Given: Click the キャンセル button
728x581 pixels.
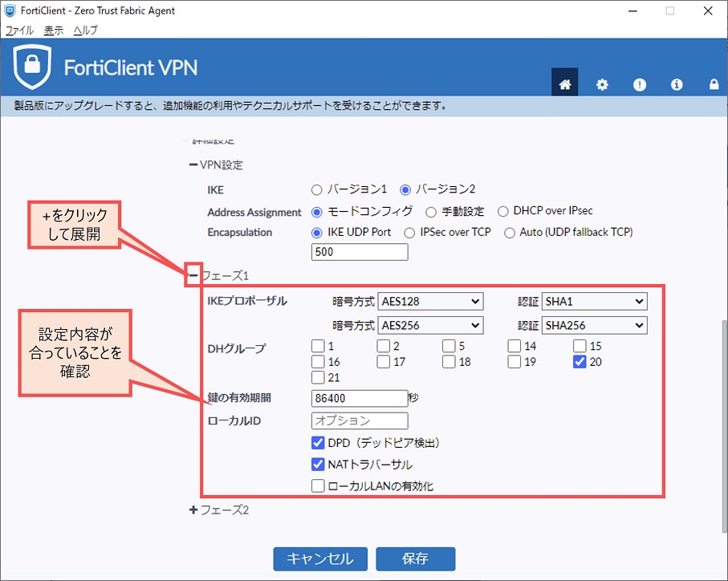Looking at the screenshot, I should (320, 559).
